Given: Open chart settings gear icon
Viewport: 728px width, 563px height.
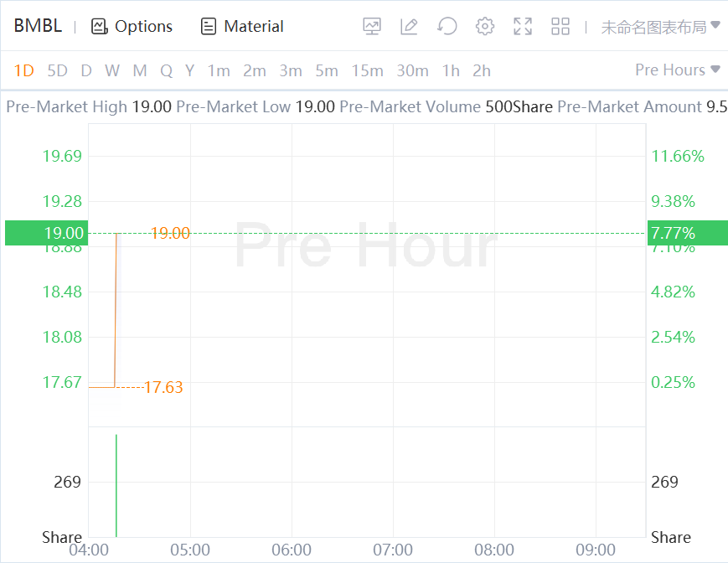Looking at the screenshot, I should click(x=485, y=26).
